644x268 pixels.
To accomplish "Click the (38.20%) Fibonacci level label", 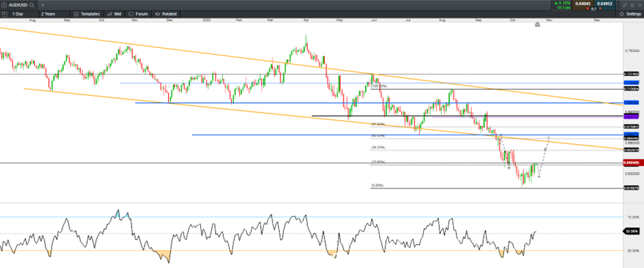I will 378,147.
